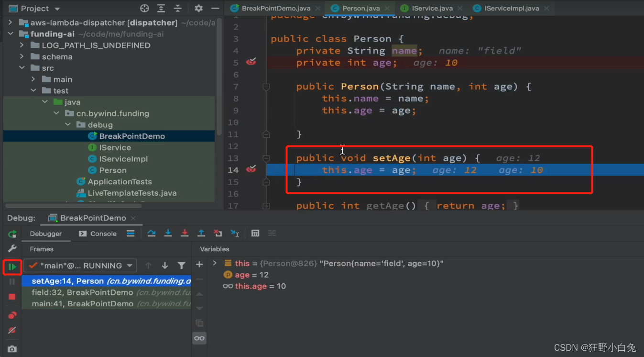Expand the 'this' Person@826 variable

click(215, 263)
